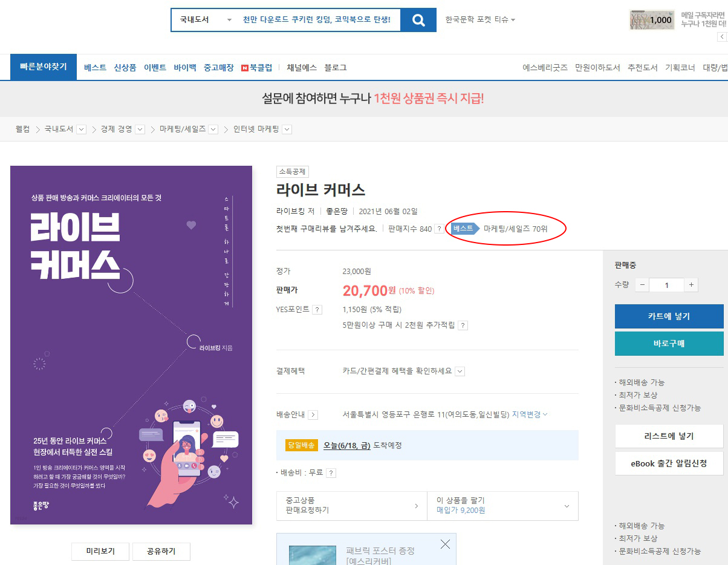Click the help icon beside YES포인트
Screen dimensions: 728x565
tap(317, 310)
